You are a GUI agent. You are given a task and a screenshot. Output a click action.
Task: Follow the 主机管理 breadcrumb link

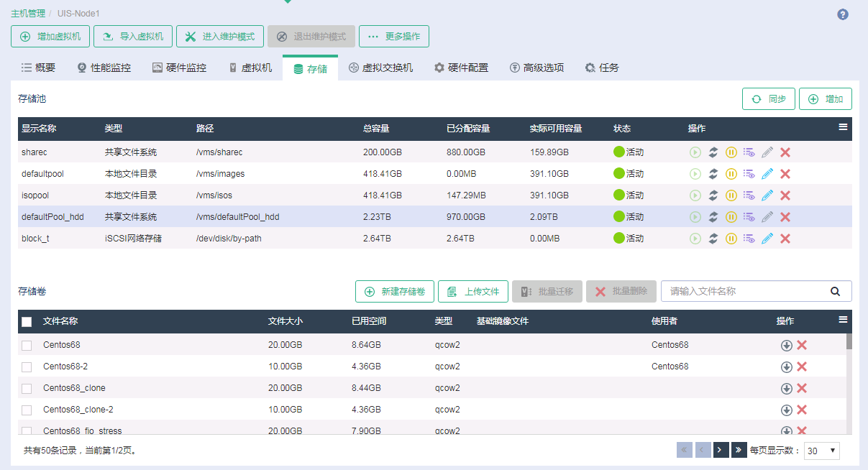tap(28, 13)
